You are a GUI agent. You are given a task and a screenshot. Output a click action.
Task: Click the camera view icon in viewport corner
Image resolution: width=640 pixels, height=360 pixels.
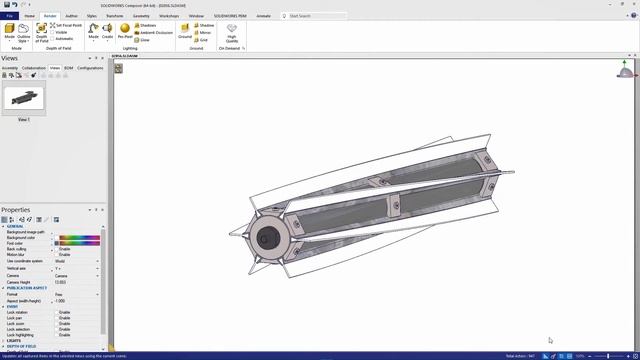point(118,68)
